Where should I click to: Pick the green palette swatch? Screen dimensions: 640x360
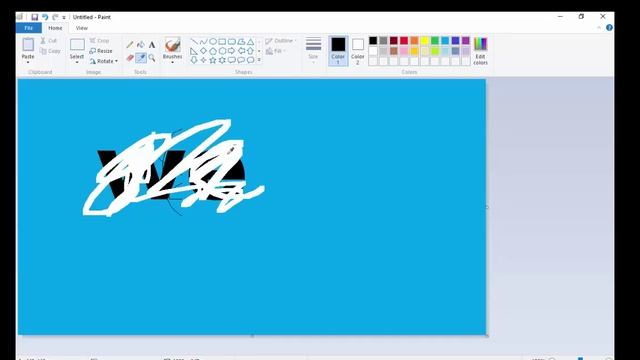click(435, 40)
